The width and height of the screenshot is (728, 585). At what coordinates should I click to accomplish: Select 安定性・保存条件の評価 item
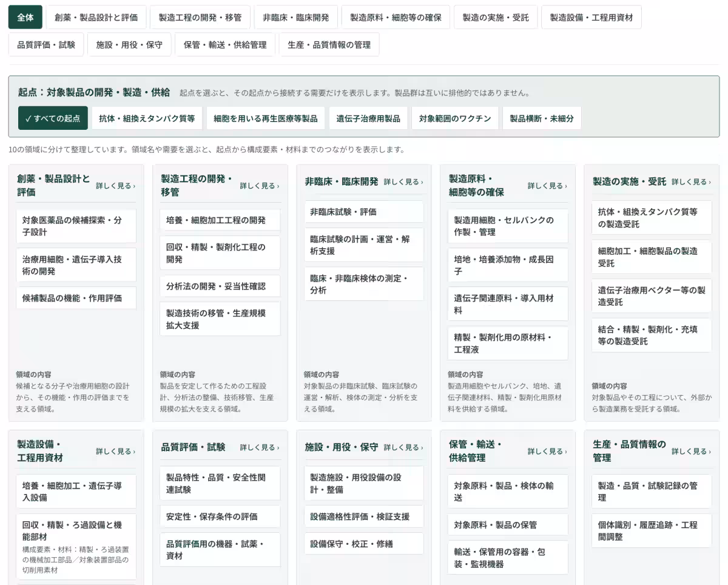[220, 516]
